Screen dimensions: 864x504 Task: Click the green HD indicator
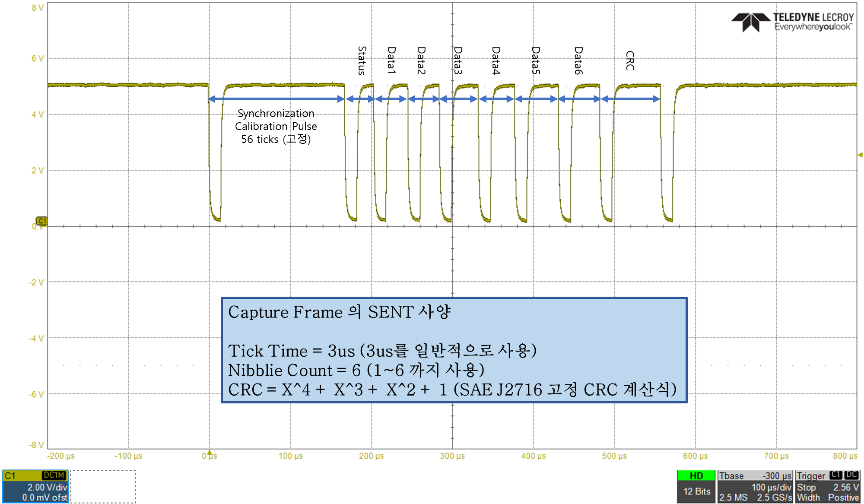[x=696, y=475]
